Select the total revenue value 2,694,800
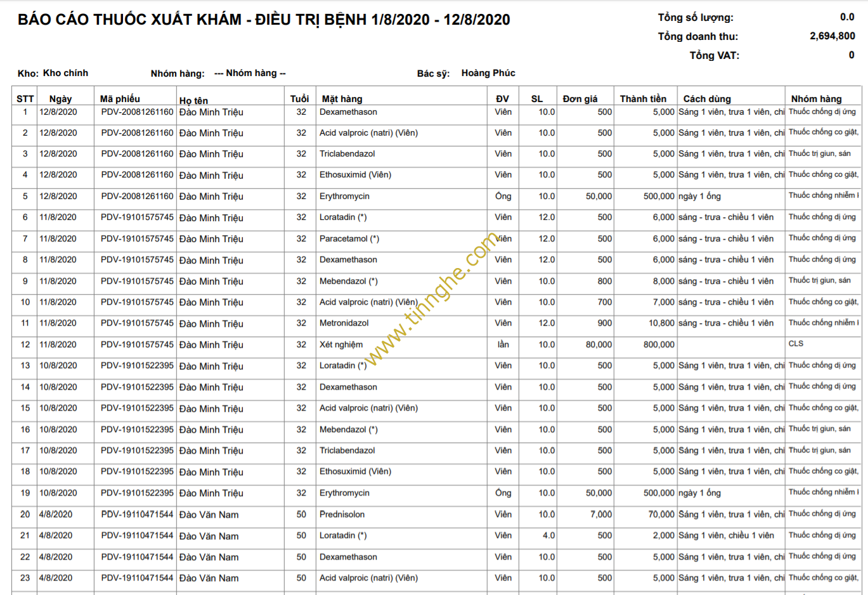868x595 pixels. [832, 36]
